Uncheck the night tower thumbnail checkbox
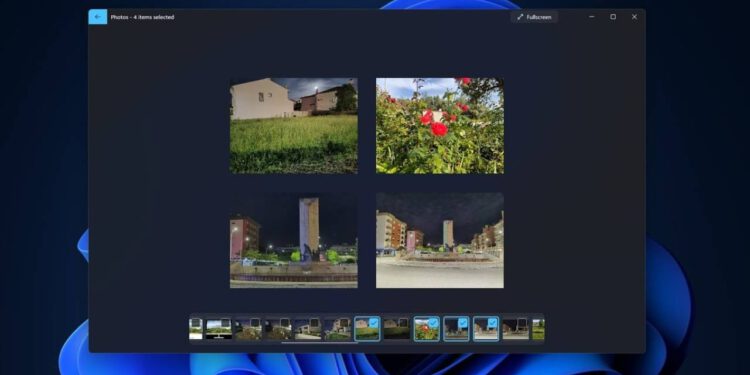 tap(463, 323)
